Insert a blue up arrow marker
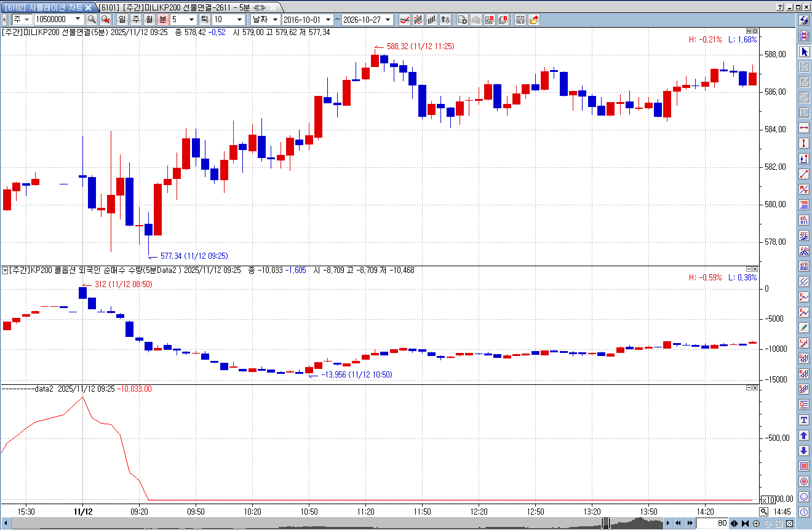 point(804,435)
